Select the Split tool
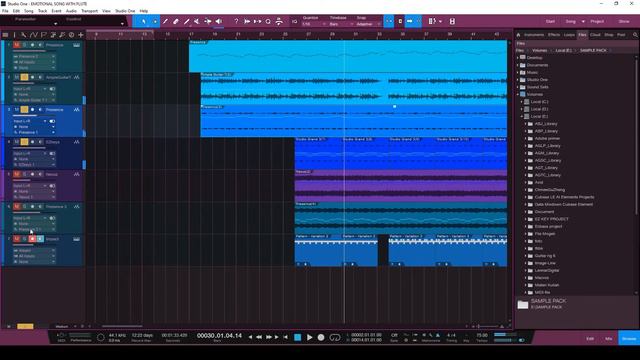The width and height of the screenshot is (640, 360). [x=165, y=21]
